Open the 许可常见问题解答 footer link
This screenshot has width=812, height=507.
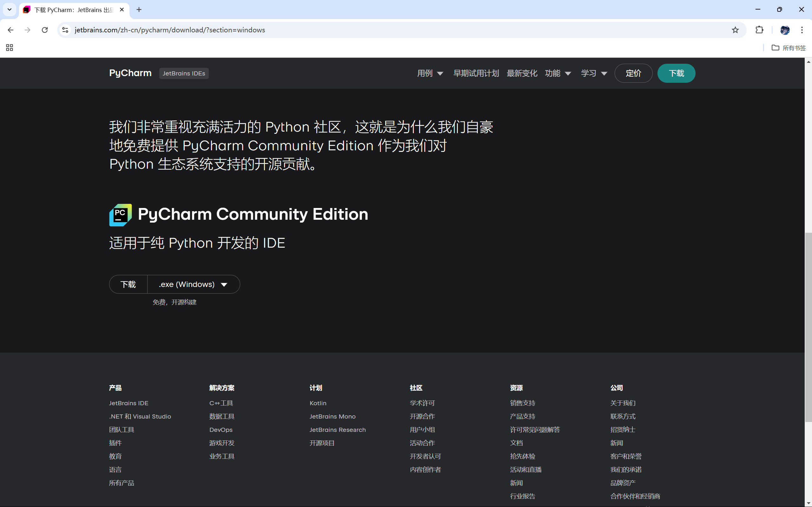(x=535, y=430)
